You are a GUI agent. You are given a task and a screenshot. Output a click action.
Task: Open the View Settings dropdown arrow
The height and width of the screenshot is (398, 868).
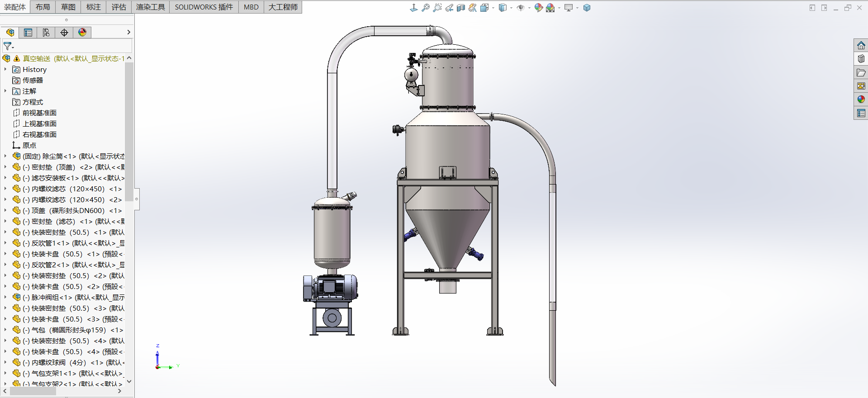[x=577, y=8]
